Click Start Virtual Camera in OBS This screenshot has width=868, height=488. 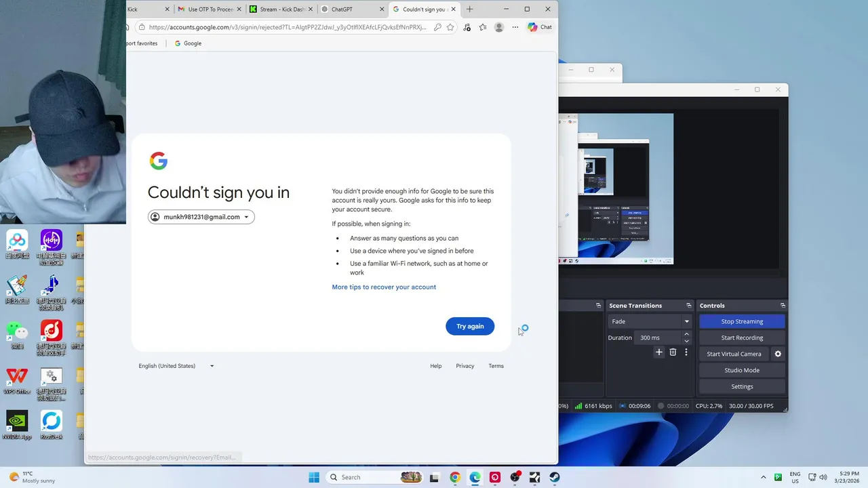click(734, 354)
